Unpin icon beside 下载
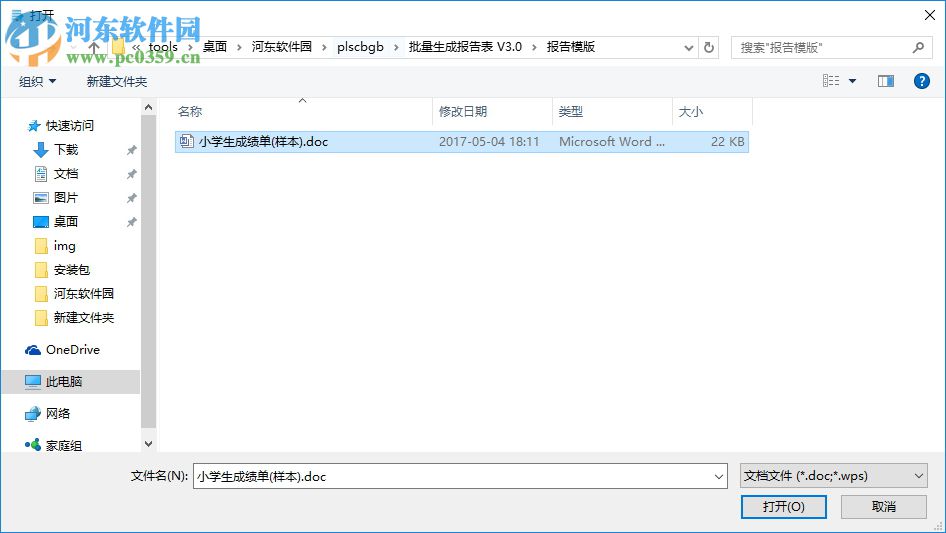Image resolution: width=946 pixels, height=533 pixels. [x=131, y=150]
